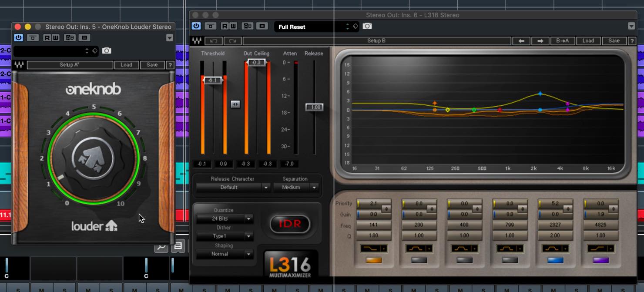Click the orange node on the EQ graph

pos(435,104)
